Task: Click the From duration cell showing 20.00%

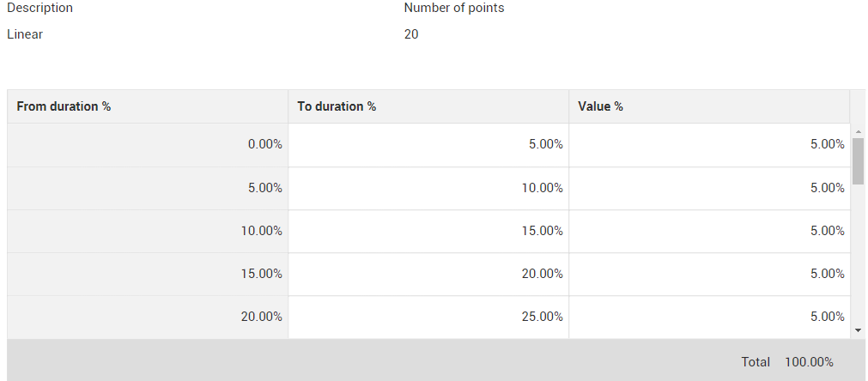Action: pos(148,317)
